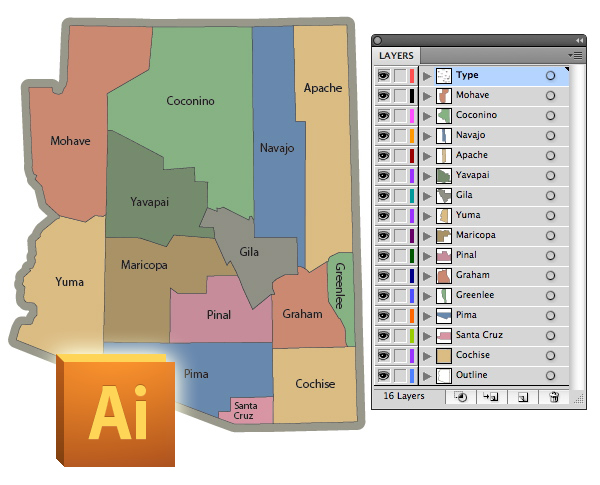Hide the Type layer eye icon
600x485 pixels.
pos(383,75)
